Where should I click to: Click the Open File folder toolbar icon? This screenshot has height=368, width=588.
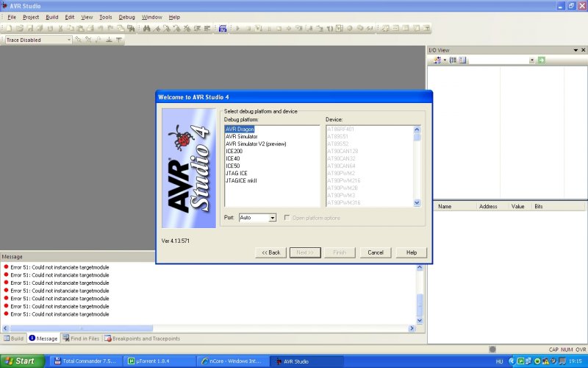(20, 28)
